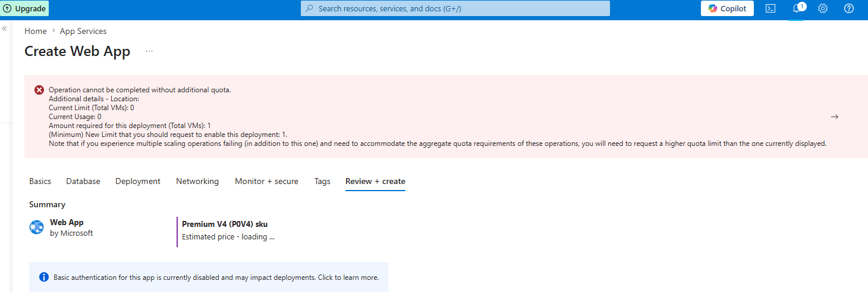The height and width of the screenshot is (293, 868).
Task: Open the ellipsis menu beside Create Web App
Action: 149,52
